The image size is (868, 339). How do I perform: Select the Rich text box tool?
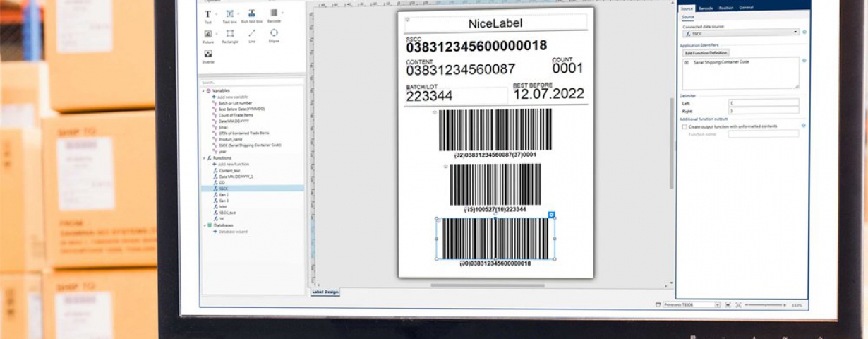coord(252,16)
